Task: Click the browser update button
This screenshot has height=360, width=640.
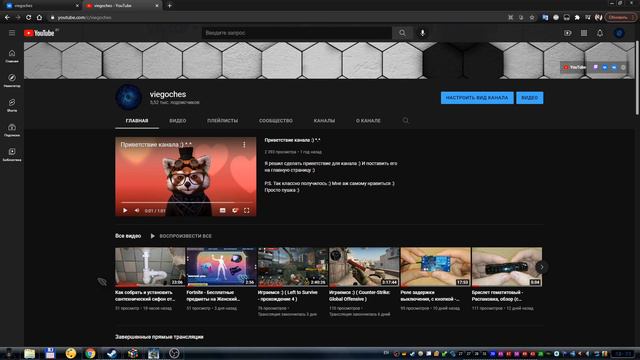Action: [620, 18]
